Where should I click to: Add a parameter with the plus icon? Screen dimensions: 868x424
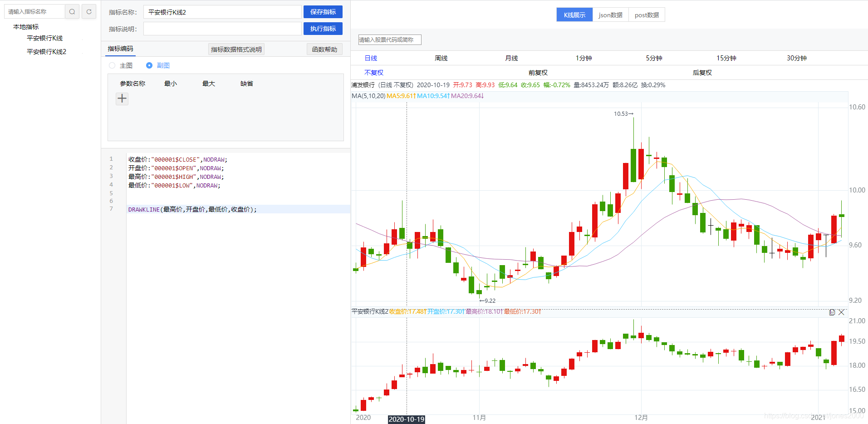[x=122, y=99]
